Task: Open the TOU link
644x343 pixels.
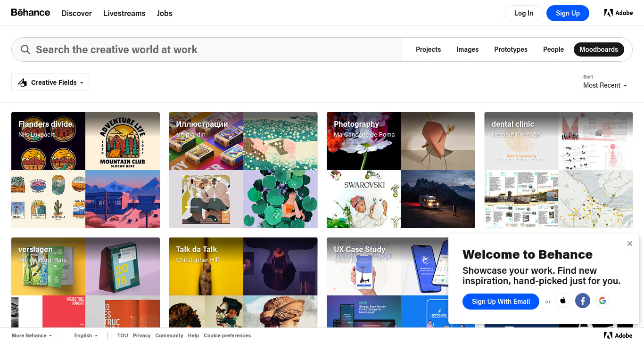Action: (x=123, y=335)
